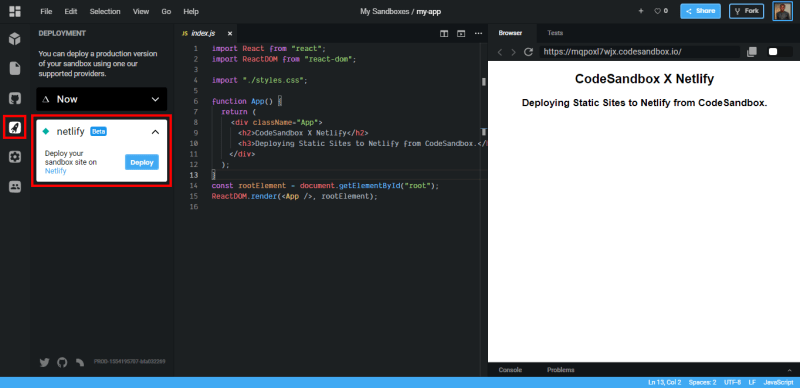
Task: Open the File menu
Action: click(x=46, y=11)
